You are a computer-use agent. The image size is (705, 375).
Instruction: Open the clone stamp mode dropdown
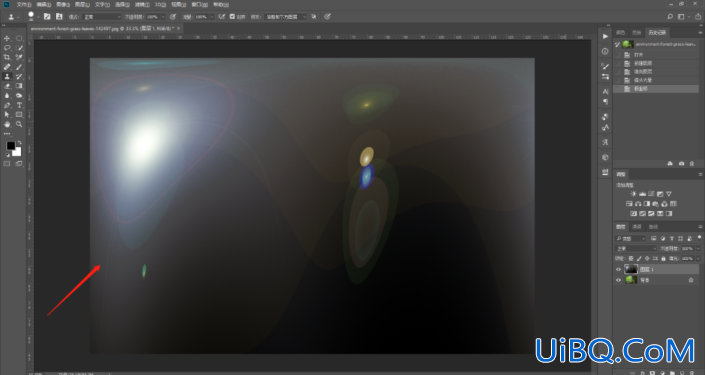102,17
